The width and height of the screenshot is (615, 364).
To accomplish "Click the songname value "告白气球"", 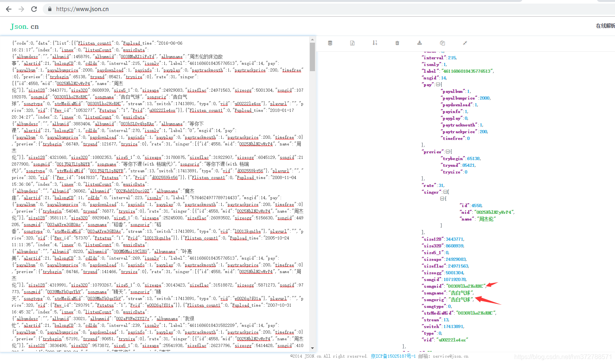I will click(x=460, y=293).
